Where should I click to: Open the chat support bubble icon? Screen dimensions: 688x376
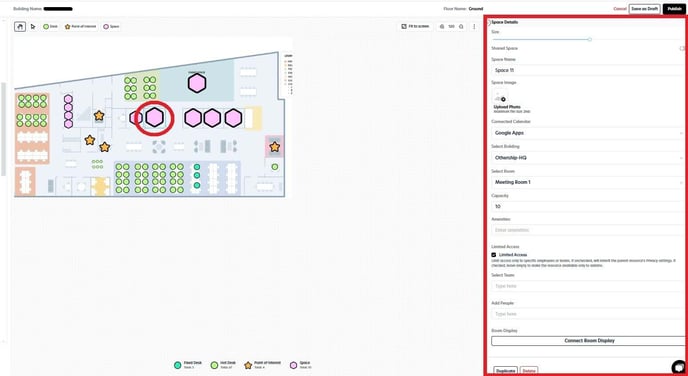tap(679, 367)
